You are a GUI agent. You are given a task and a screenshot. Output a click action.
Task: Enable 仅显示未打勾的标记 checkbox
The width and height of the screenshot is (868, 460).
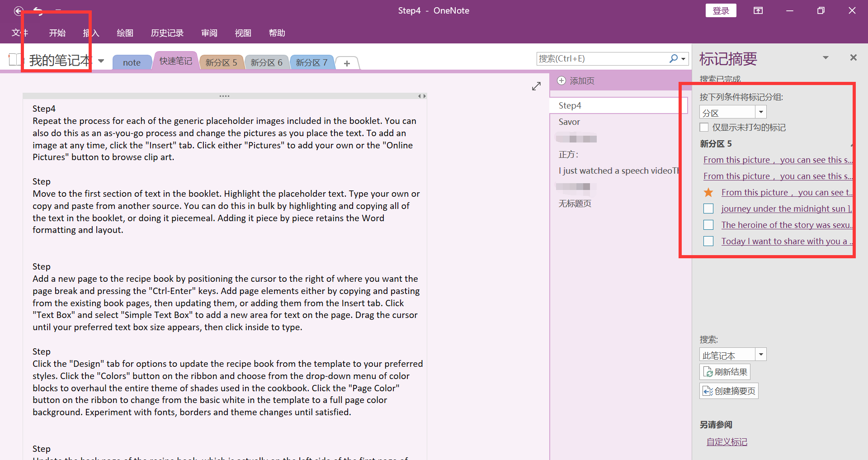705,127
